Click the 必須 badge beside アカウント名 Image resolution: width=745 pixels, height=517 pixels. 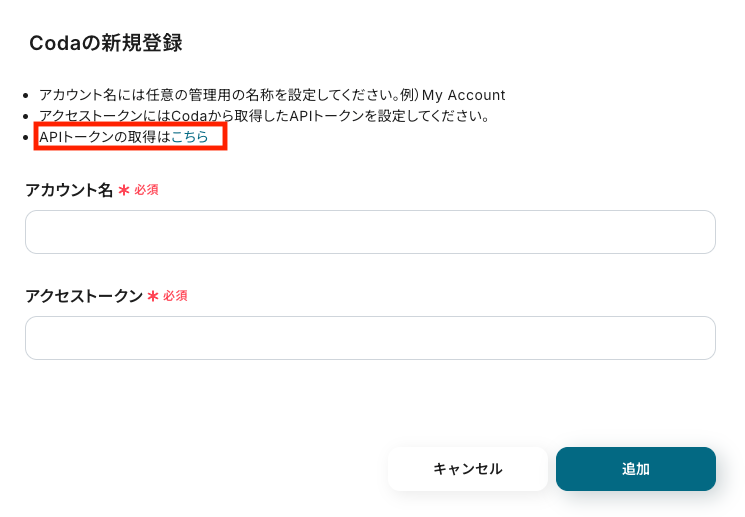point(146,190)
